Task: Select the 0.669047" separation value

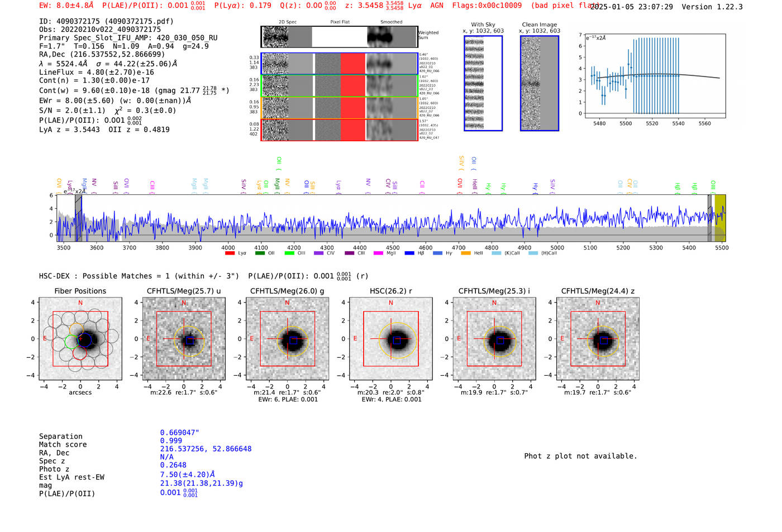Action: [180, 433]
